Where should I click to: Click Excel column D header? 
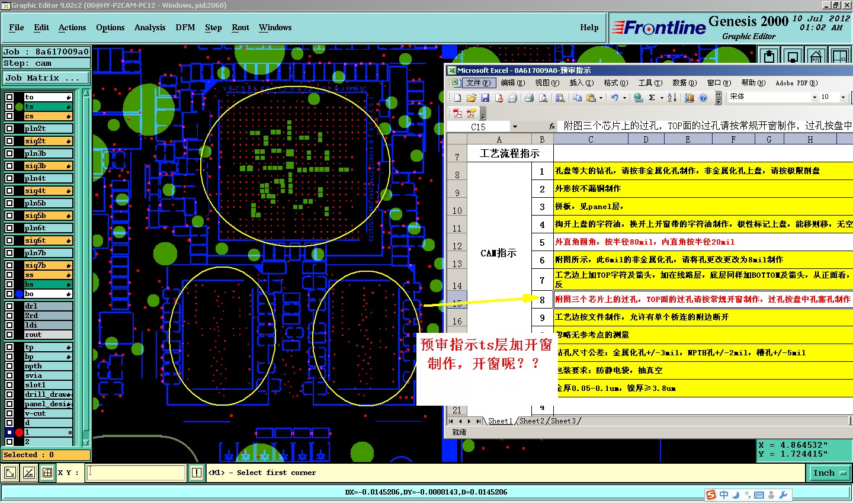pos(646,139)
